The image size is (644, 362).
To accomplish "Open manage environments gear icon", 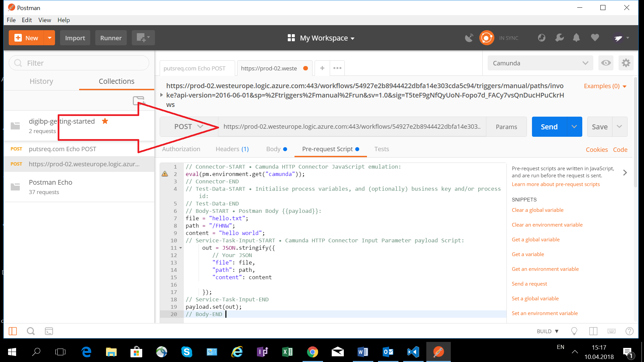I will click(x=626, y=63).
